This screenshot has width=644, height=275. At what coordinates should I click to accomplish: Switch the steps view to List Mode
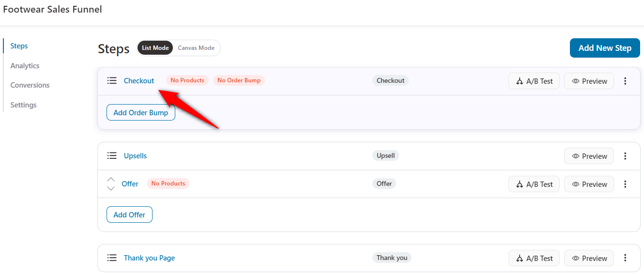pyautogui.click(x=155, y=48)
